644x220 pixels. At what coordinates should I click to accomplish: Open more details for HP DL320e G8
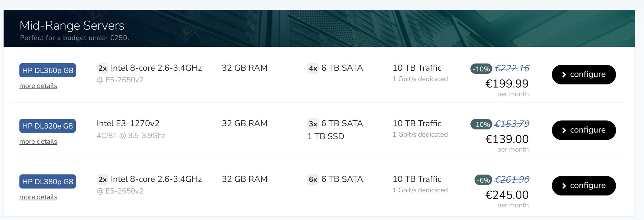pos(38,141)
